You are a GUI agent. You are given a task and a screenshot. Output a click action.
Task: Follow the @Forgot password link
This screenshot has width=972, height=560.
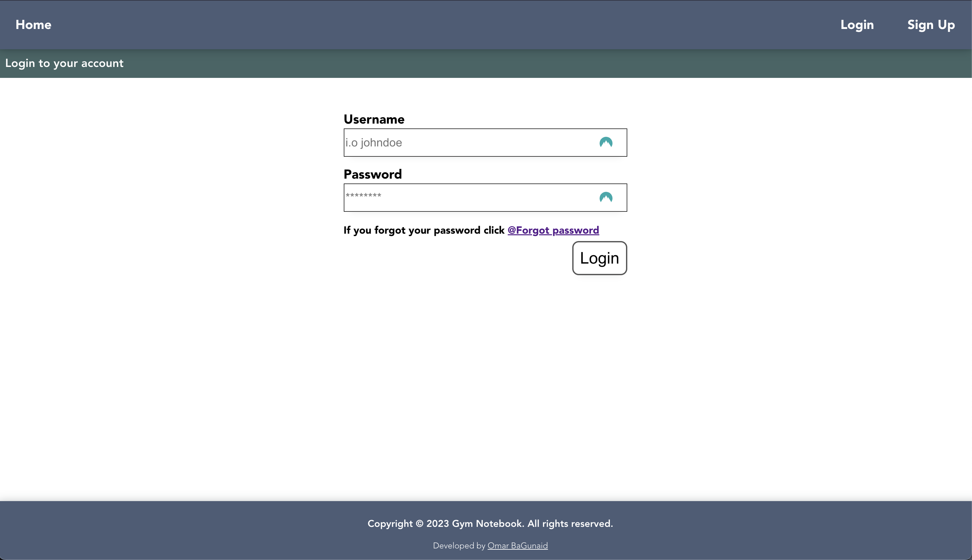pos(553,230)
